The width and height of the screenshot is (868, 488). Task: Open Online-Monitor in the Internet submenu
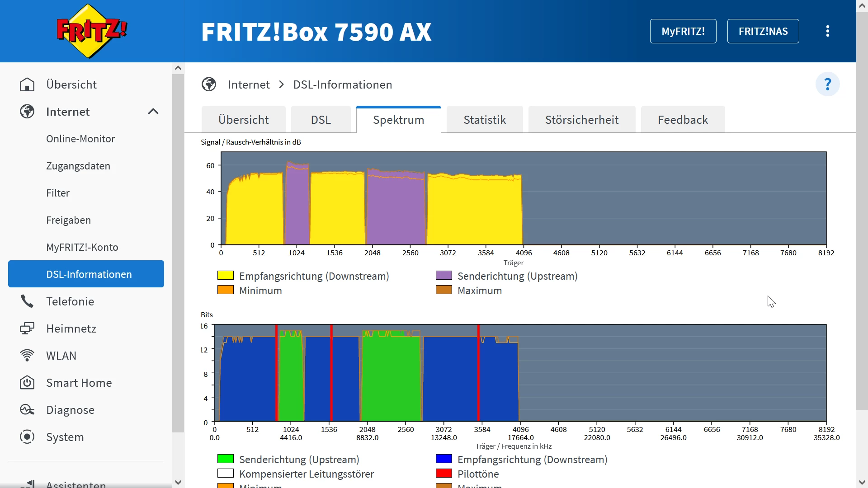80,139
